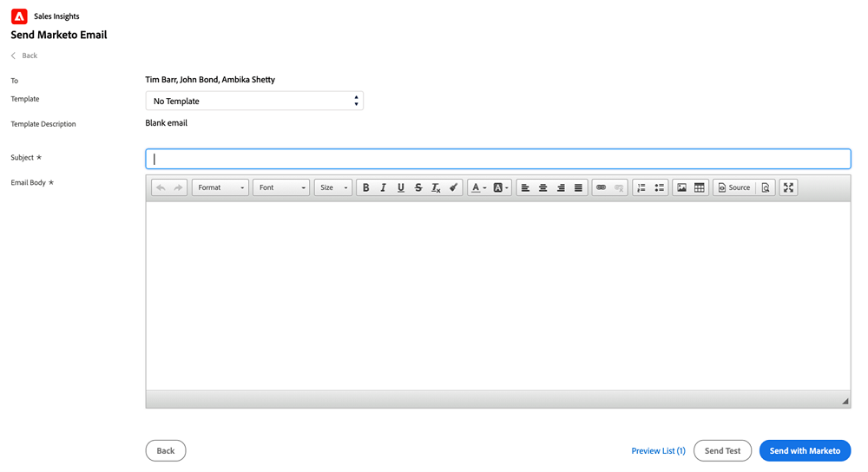Toggle Italic formatting

(x=383, y=187)
